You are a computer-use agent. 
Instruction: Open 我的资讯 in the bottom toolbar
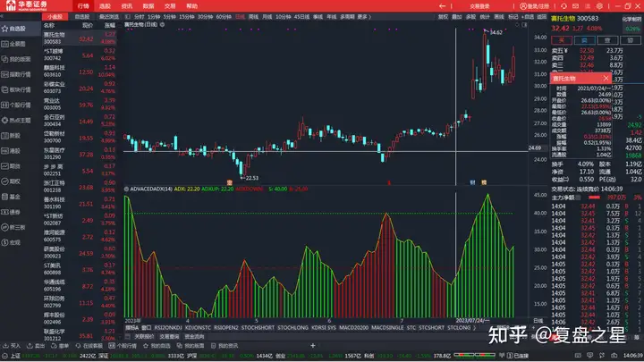coord(225,346)
